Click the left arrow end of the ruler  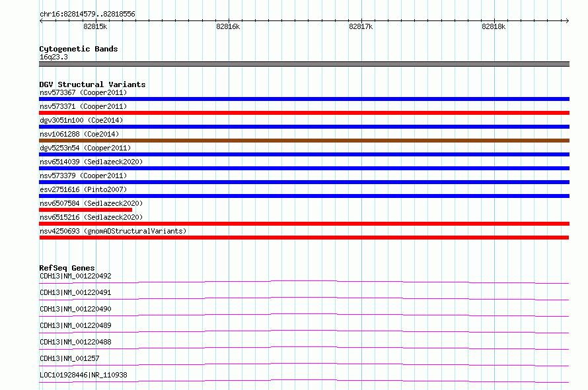pos(41,20)
